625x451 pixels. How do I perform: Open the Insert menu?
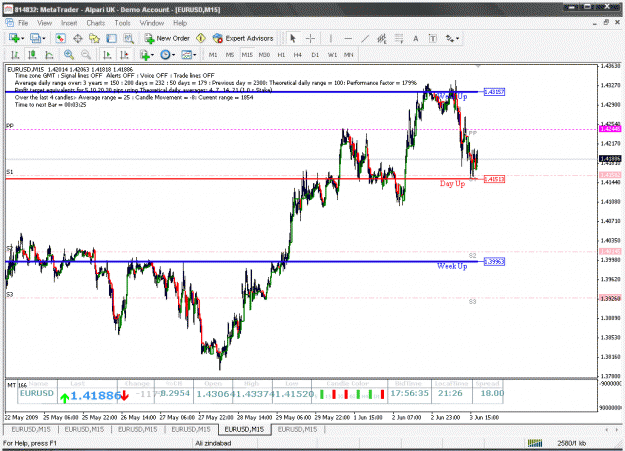point(69,23)
